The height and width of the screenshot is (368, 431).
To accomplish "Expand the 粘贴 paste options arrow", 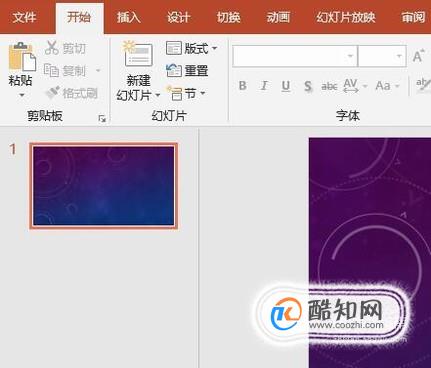I will click(21, 95).
